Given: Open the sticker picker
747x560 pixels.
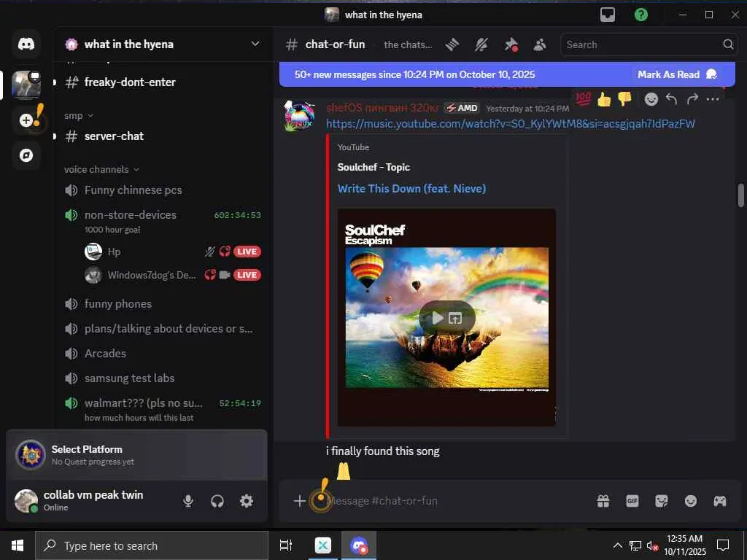Looking at the screenshot, I should (x=661, y=501).
